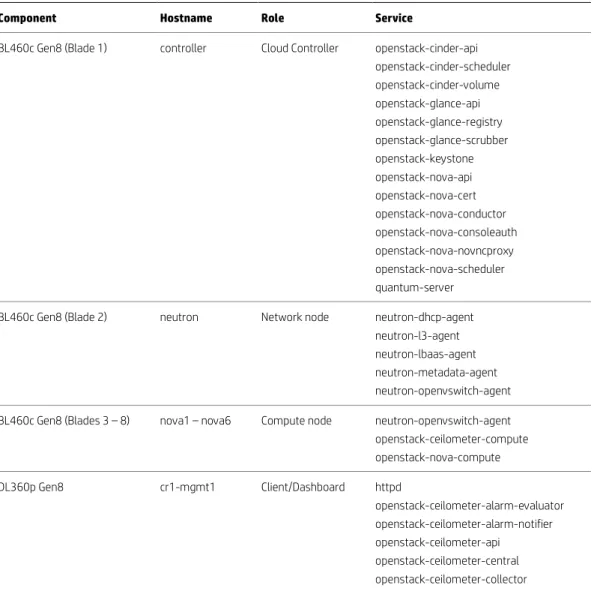
Task: Click openstack-glance-api service entry
Action: pyautogui.click(x=427, y=104)
